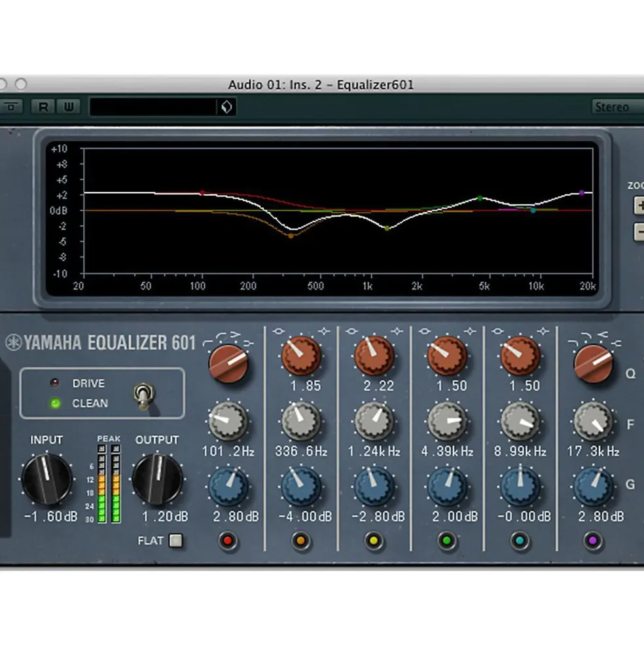This screenshot has width=644, height=645.
Task: Click the Q knob showing 1.85
Action: [301, 356]
